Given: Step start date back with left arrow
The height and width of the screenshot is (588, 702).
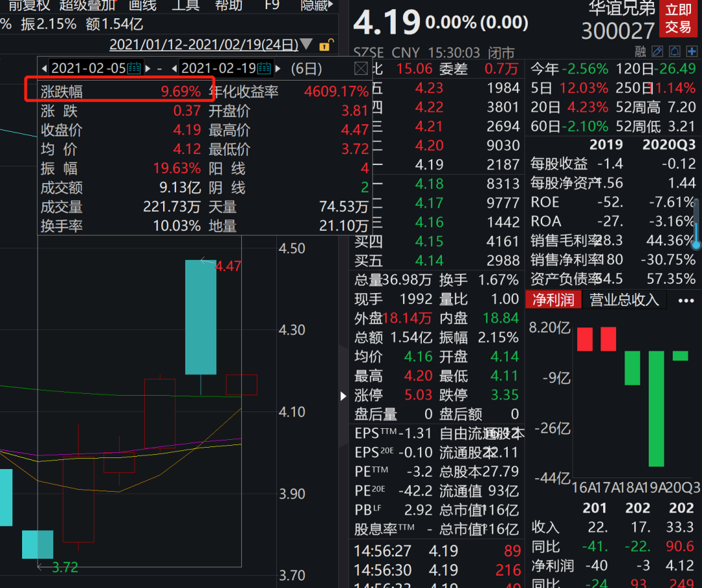Looking at the screenshot, I should (43, 68).
